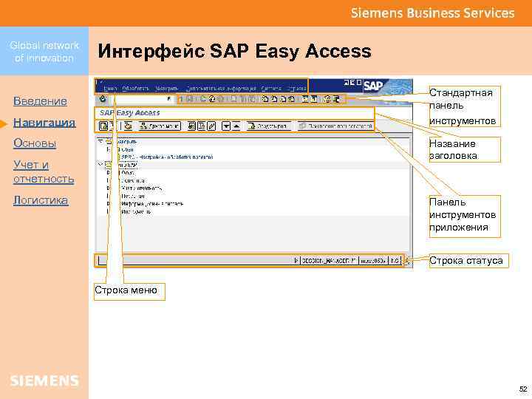Click the Создать роль button

(x=269, y=126)
